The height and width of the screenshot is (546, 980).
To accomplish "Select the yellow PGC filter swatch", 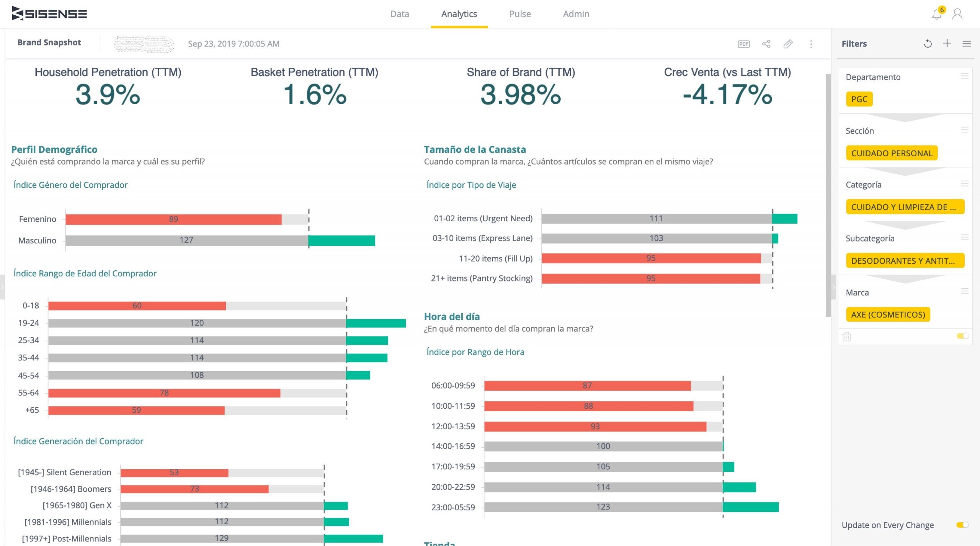I will pos(859,99).
